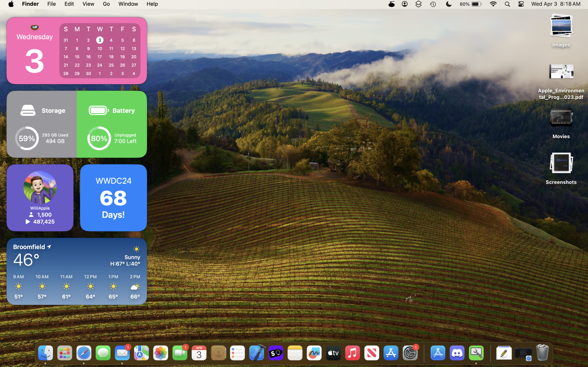Click the WWDC24 countdown widget

[113, 198]
